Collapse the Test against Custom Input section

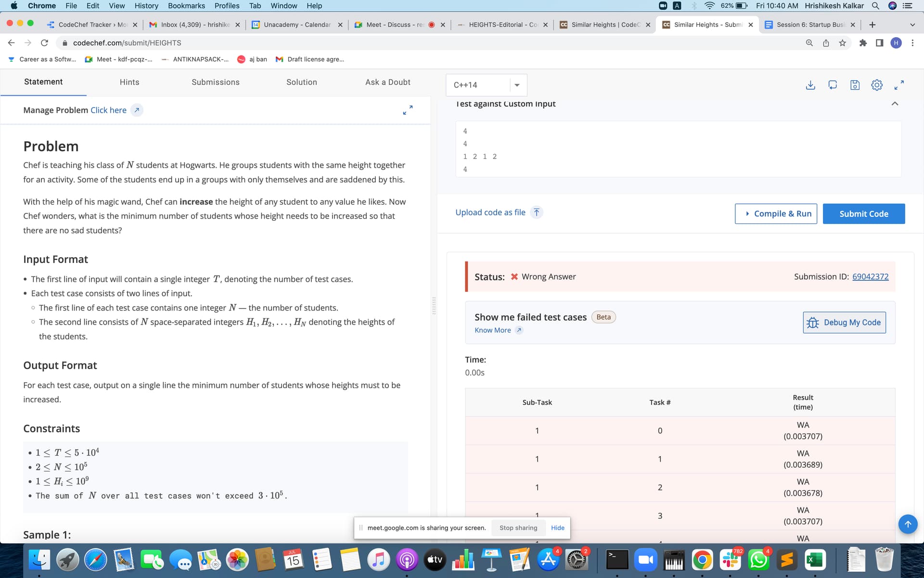[x=895, y=104]
